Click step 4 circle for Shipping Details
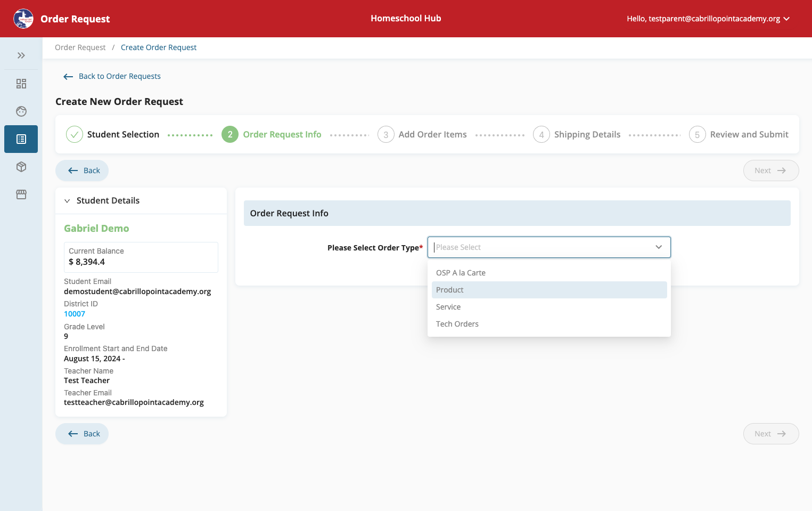812x511 pixels. (542, 134)
